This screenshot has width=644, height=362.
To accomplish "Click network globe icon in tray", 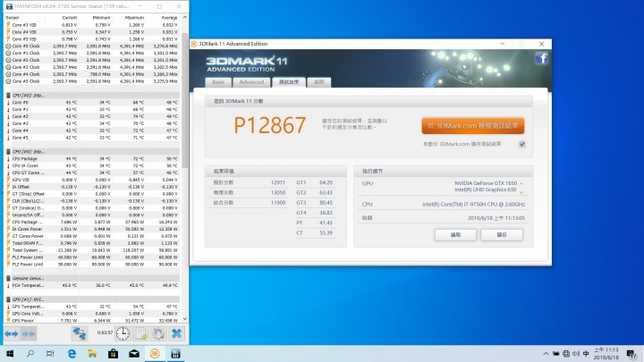I will 566,354.
